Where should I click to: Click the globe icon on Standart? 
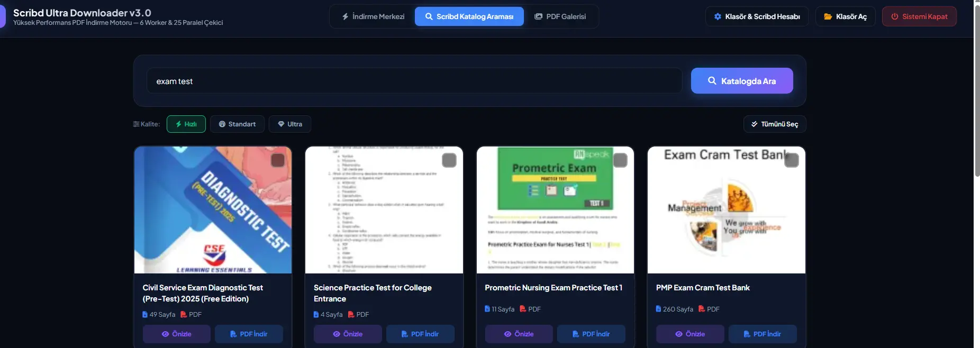222,124
